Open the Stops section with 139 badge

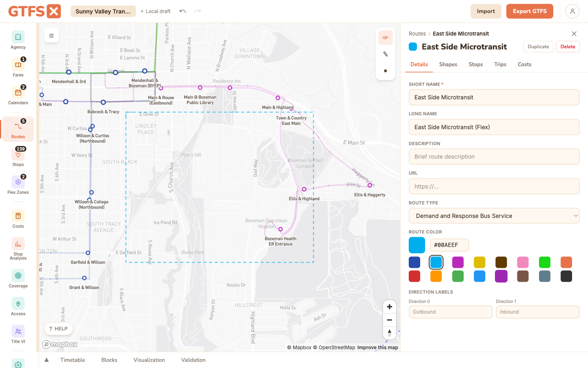(x=18, y=158)
